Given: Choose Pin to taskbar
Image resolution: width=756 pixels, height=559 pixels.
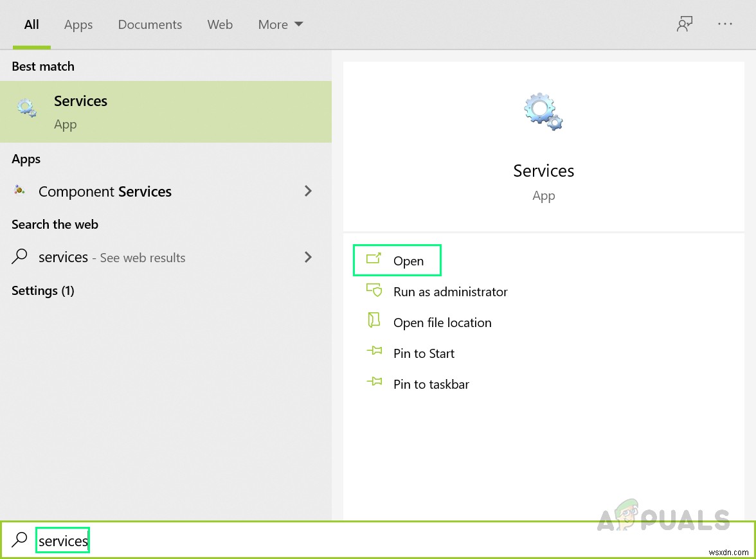Looking at the screenshot, I should pos(431,384).
